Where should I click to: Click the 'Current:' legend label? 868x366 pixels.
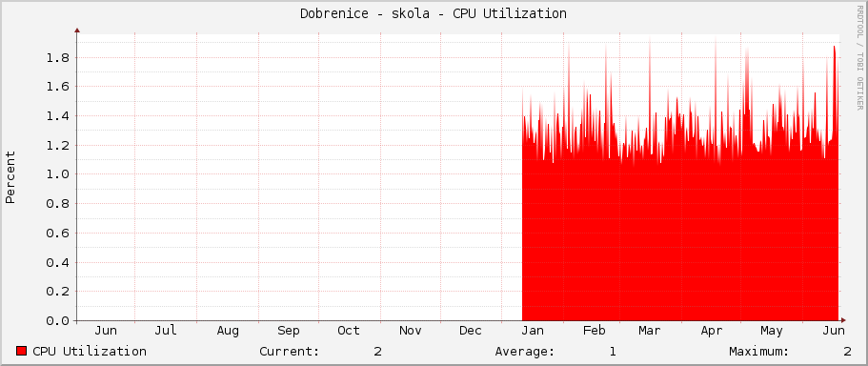(x=290, y=351)
